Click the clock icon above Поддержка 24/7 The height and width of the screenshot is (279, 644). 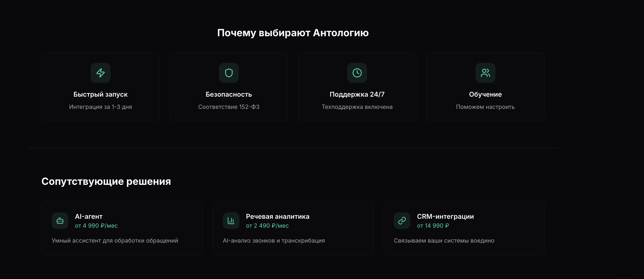pyautogui.click(x=357, y=73)
